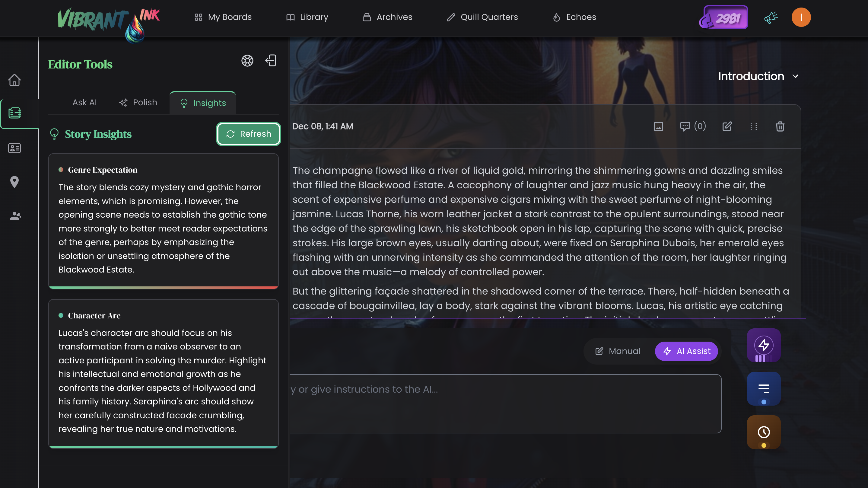Toggle AI Assist mode on
This screenshot has height=488, width=868.
click(686, 351)
